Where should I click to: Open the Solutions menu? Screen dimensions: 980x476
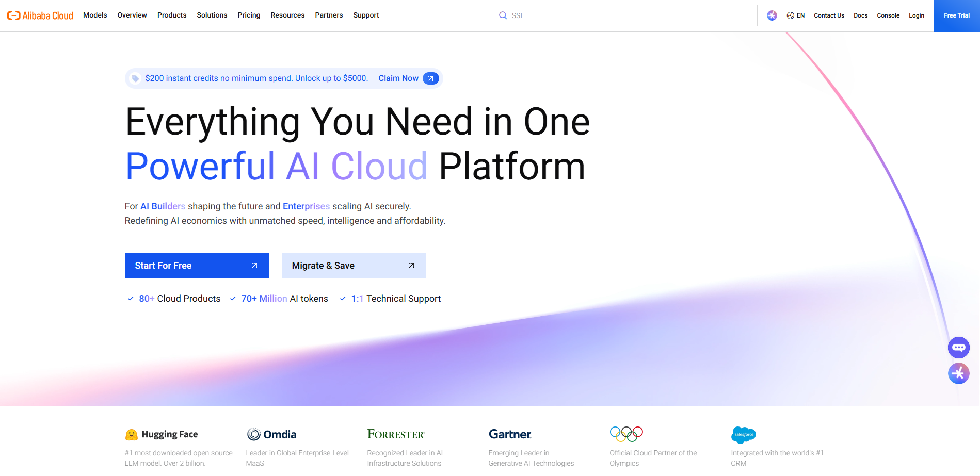pos(212,15)
